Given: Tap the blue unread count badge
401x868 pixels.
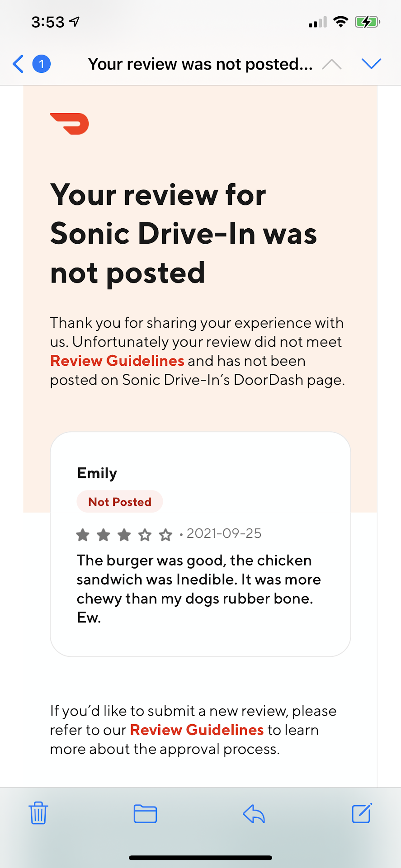Looking at the screenshot, I should tap(42, 64).
